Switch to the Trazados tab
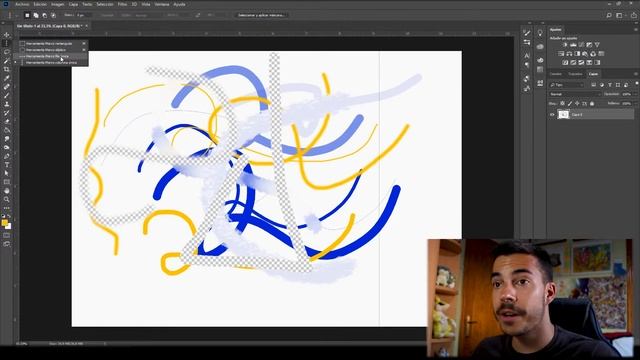 [x=575, y=74]
